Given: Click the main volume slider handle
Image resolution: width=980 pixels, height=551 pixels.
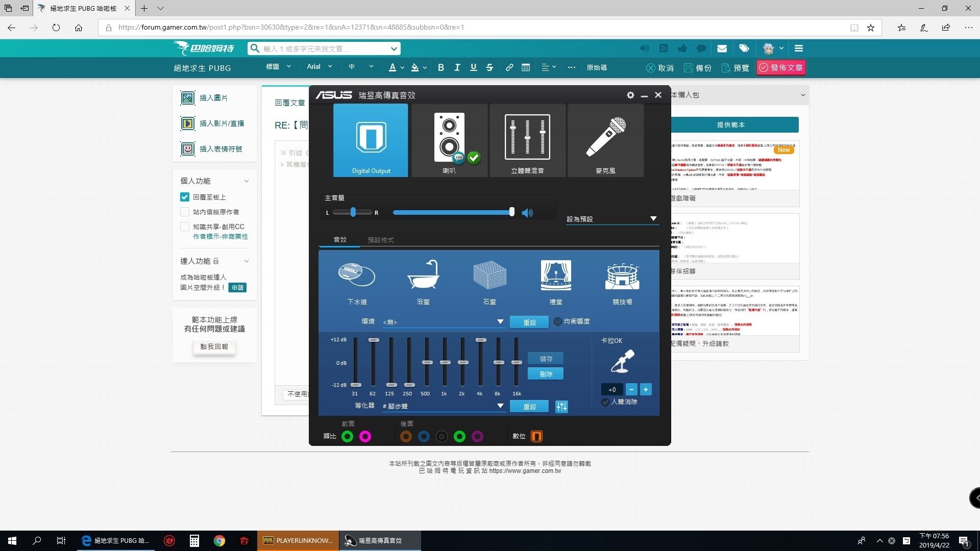Looking at the screenshot, I should (511, 213).
